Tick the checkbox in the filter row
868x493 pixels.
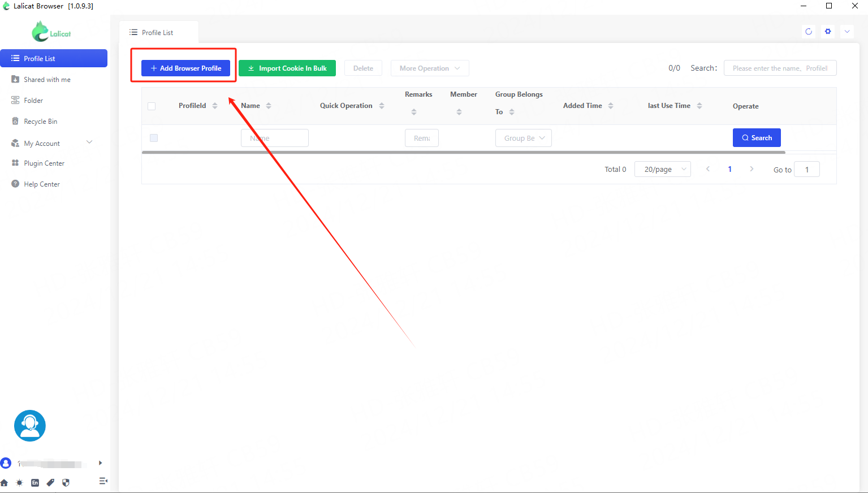pyautogui.click(x=154, y=138)
